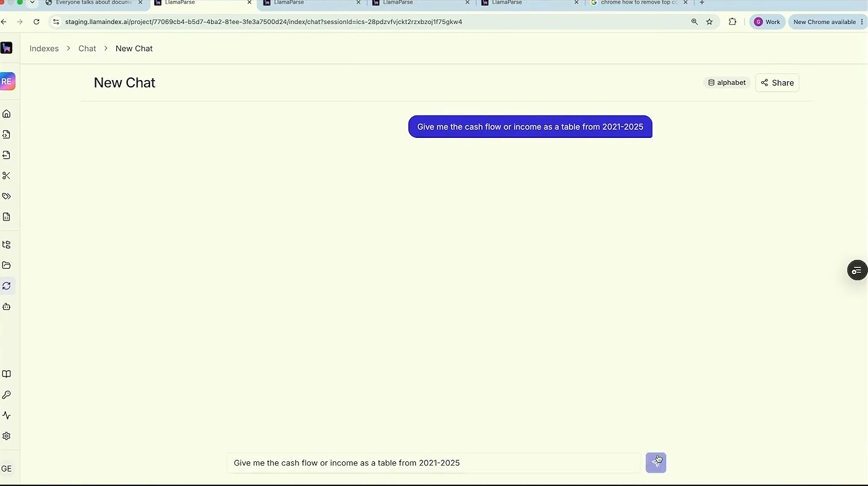Open the tree hierarchy icon in sidebar
Screen dimensions: 868x486
[x=7, y=245]
